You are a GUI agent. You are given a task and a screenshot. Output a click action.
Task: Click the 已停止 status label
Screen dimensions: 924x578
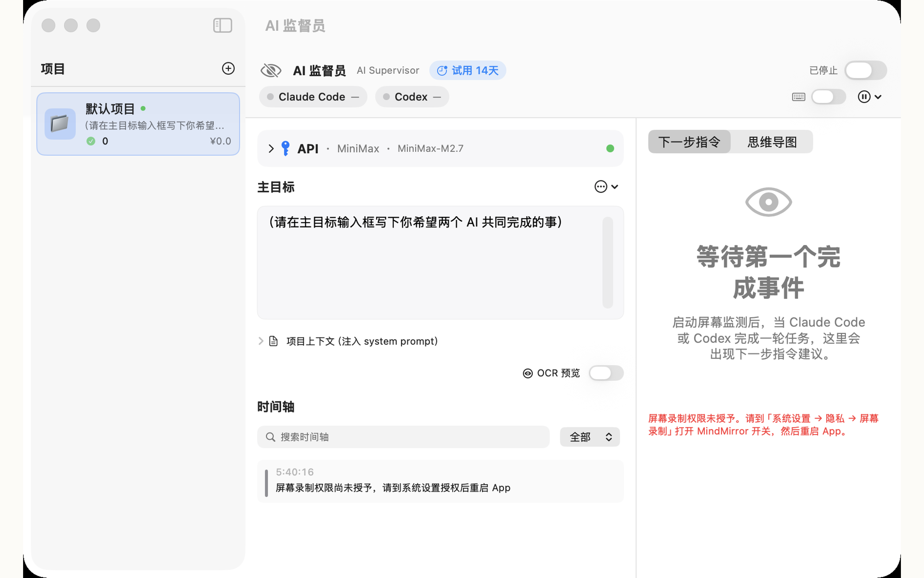pos(823,70)
